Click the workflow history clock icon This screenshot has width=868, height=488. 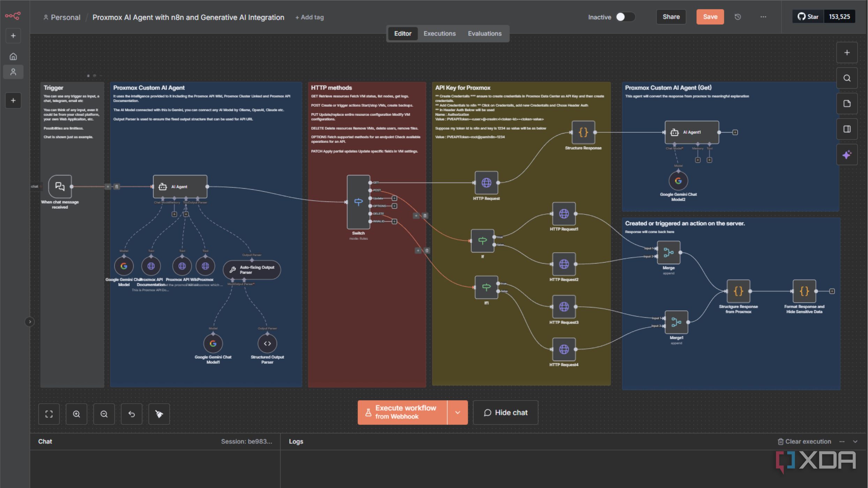point(738,17)
